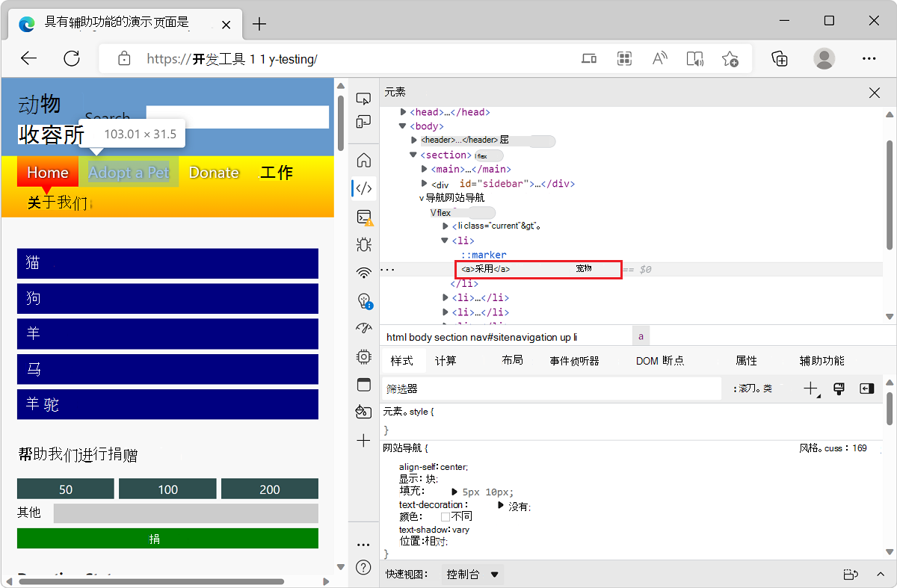Open the Console panel icon showing warning badge
The width and height of the screenshot is (897, 588).
363,217
